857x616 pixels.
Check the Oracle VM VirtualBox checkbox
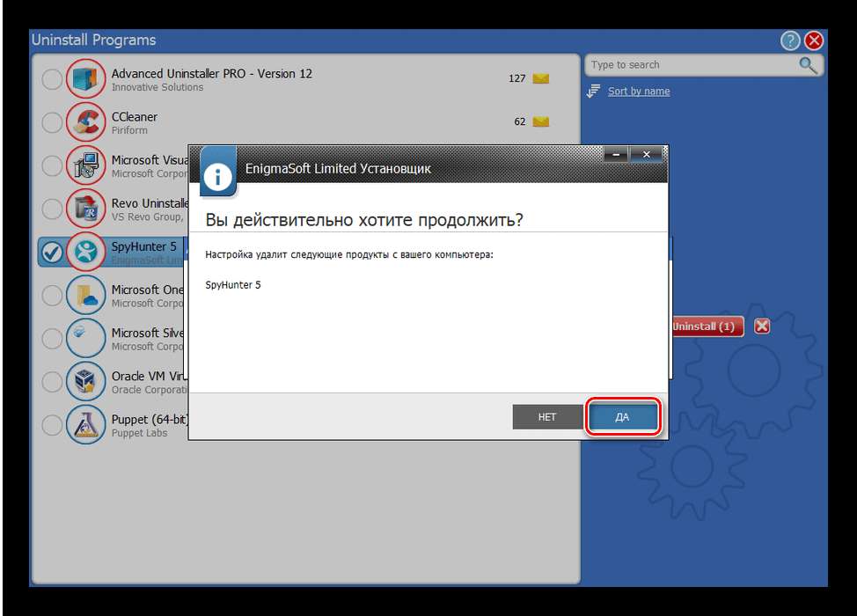point(52,381)
